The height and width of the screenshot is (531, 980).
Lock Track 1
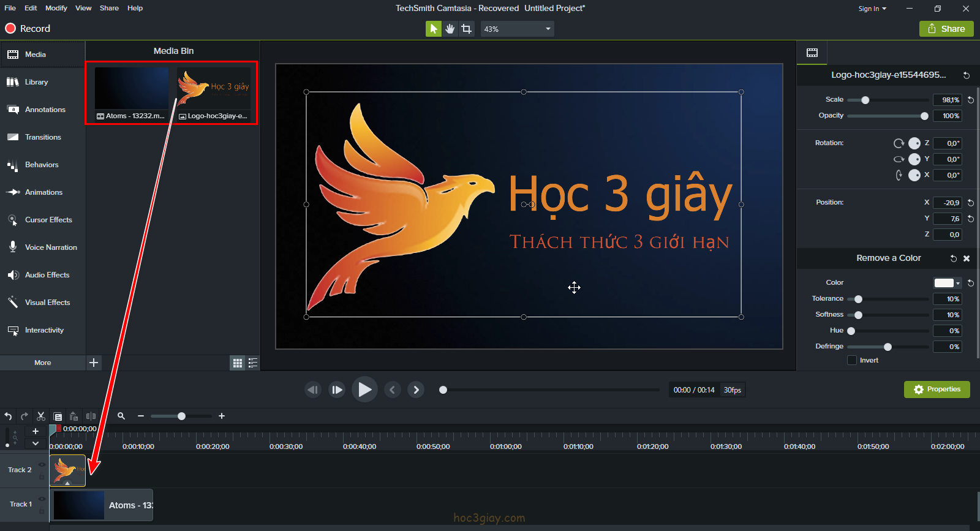pos(42,510)
